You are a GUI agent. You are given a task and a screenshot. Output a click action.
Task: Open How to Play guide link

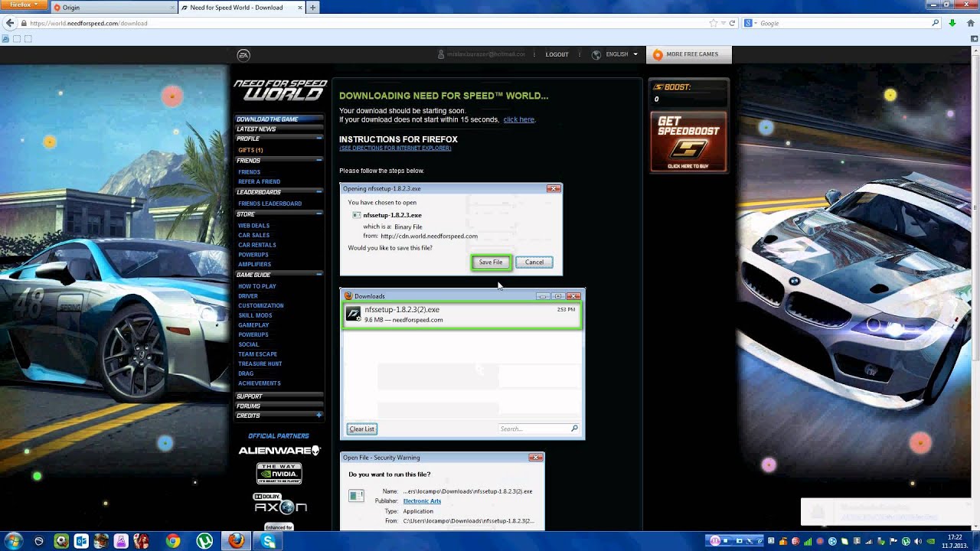point(257,286)
